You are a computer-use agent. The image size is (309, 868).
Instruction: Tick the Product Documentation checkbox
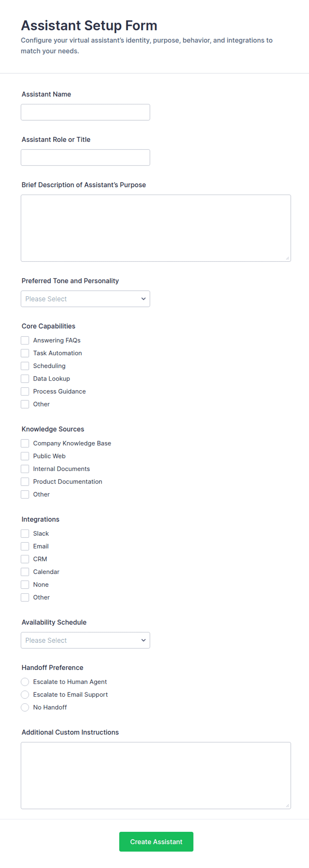25,482
